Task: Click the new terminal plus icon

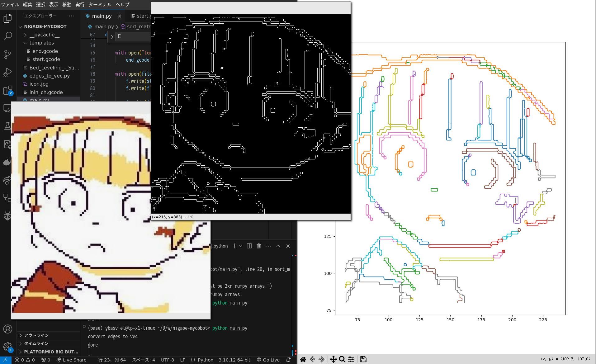Action: (x=234, y=246)
